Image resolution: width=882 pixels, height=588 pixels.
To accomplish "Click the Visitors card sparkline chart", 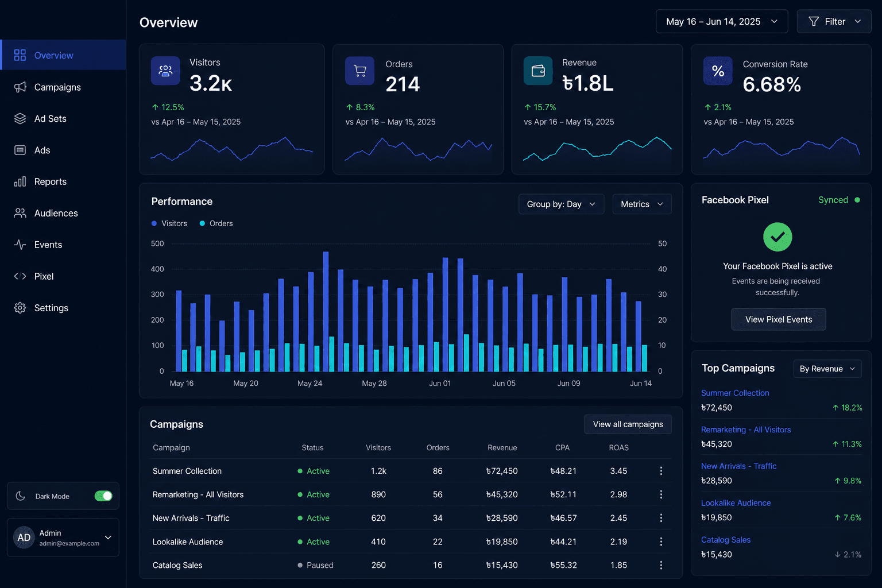I will [231, 149].
